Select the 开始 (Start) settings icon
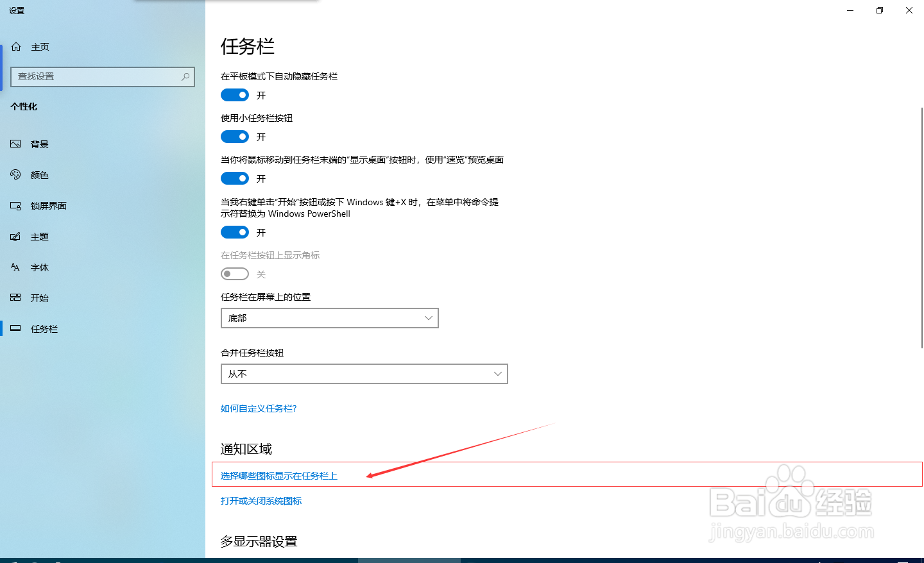The image size is (924, 563). [40, 298]
